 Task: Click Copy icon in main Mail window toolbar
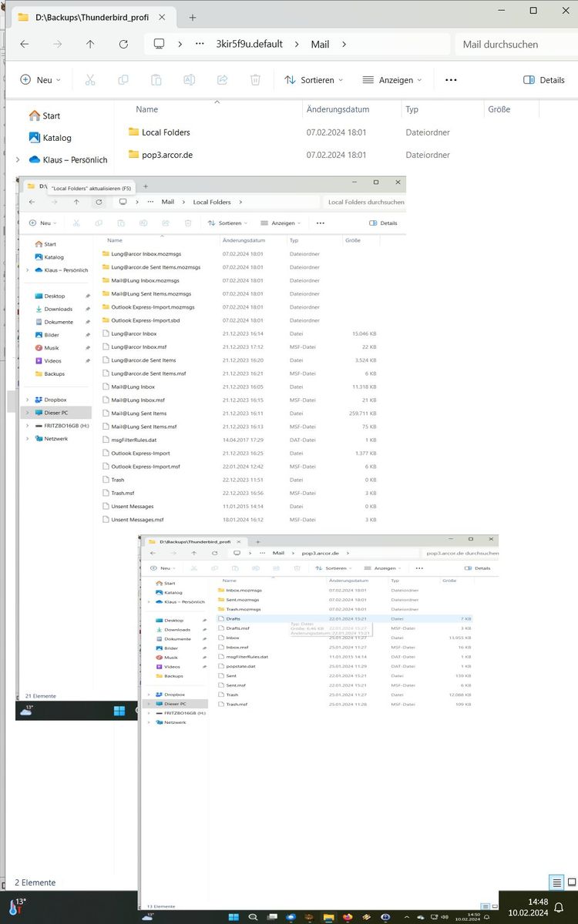(x=123, y=80)
